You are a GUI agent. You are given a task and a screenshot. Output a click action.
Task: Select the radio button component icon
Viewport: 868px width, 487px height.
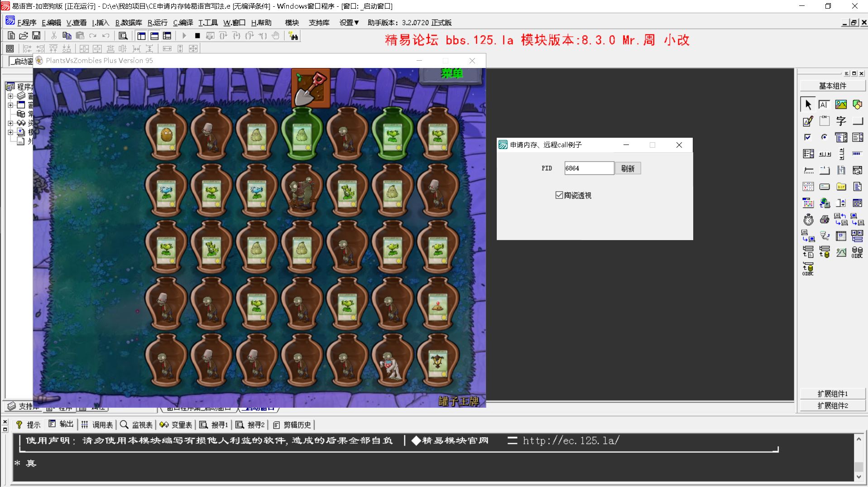pyautogui.click(x=824, y=137)
